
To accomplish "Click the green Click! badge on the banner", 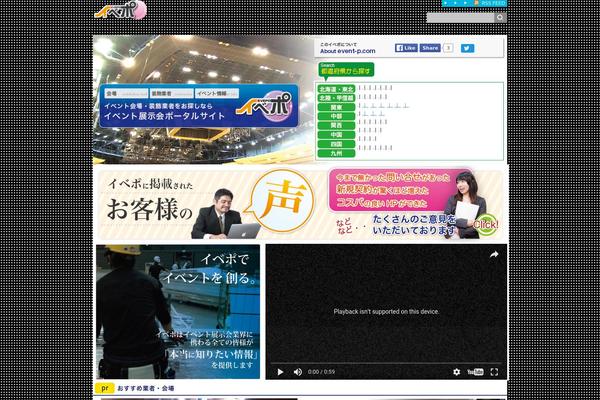I will (486, 224).
